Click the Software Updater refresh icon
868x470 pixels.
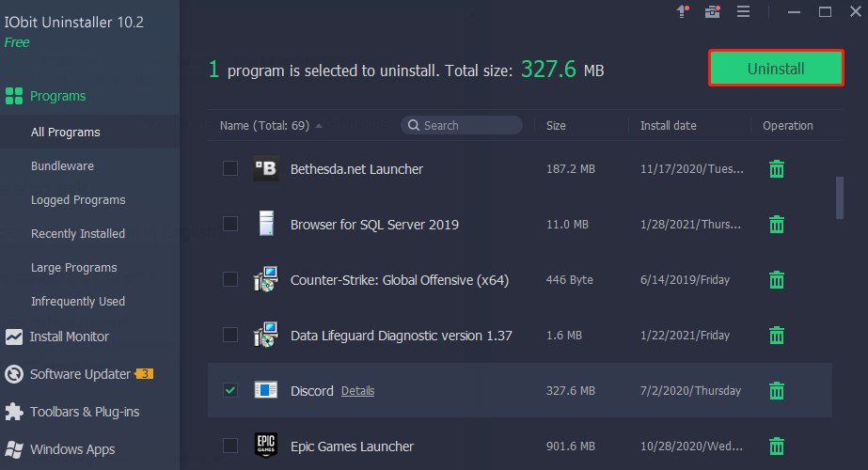click(14, 374)
